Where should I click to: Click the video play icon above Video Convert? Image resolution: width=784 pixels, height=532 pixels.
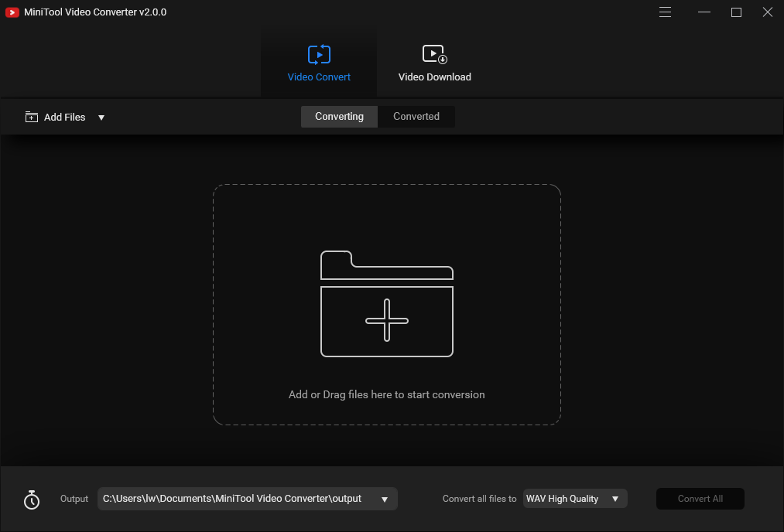319,54
